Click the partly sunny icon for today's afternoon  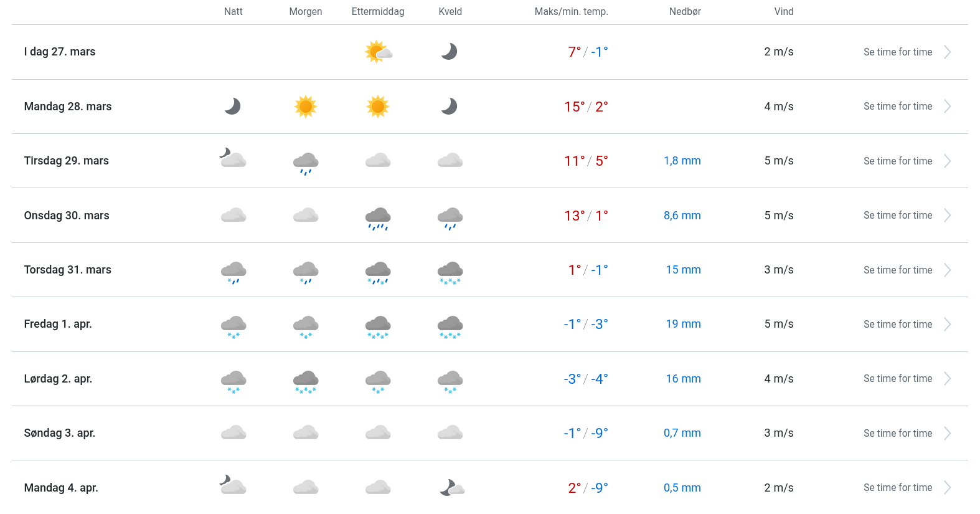click(378, 52)
